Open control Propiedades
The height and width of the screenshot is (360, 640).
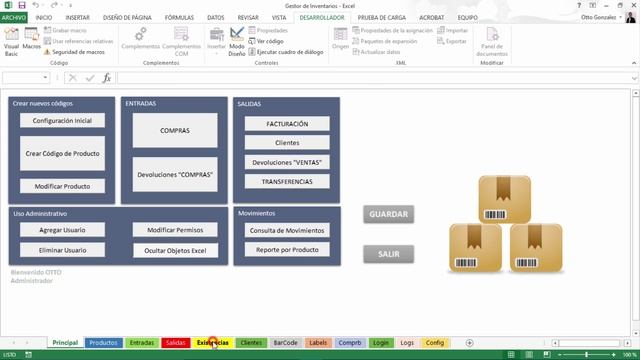click(x=268, y=30)
